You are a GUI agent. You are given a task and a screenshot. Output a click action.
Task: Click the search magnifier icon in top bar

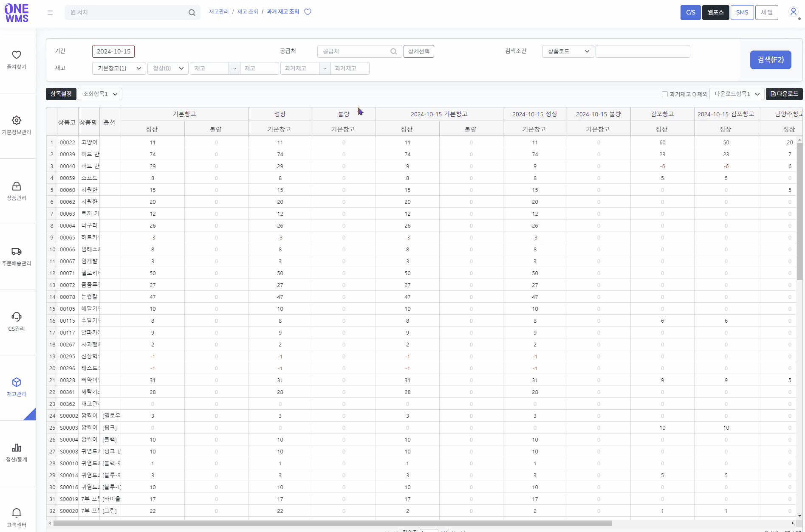click(x=192, y=13)
